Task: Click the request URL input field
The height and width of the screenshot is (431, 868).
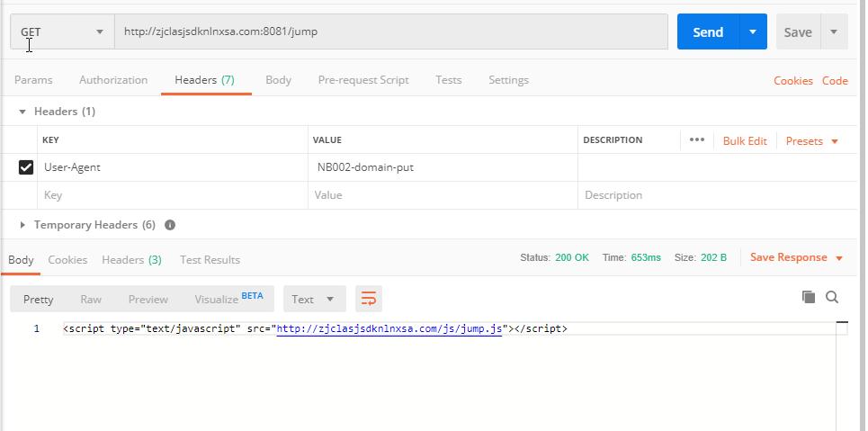Action: tap(391, 32)
